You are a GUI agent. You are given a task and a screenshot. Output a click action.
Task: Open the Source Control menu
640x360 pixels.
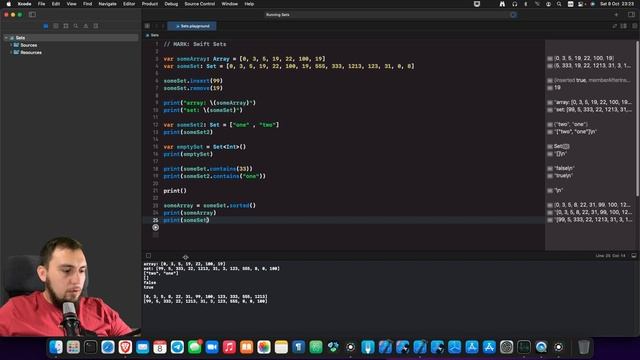[x=200, y=4]
